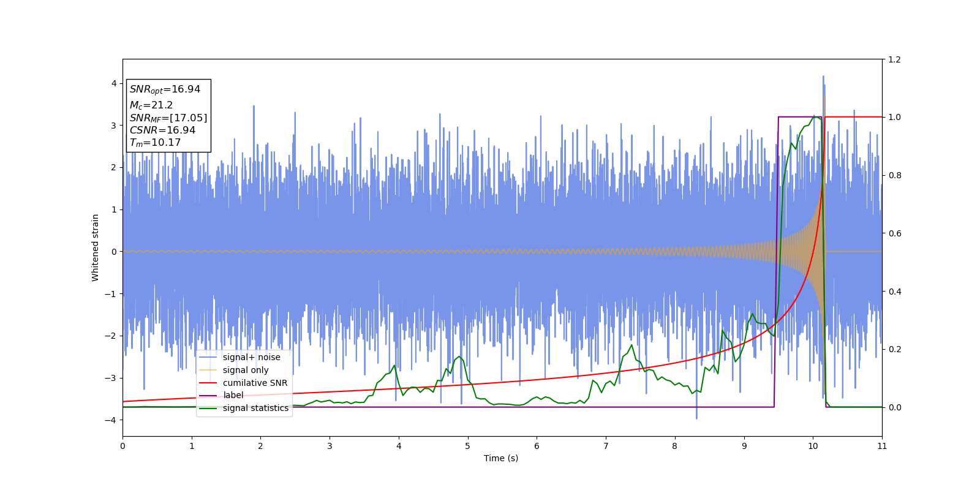This screenshot has height=490, width=980.
Task: Click x-axis tick label 0
Action: pos(123,446)
